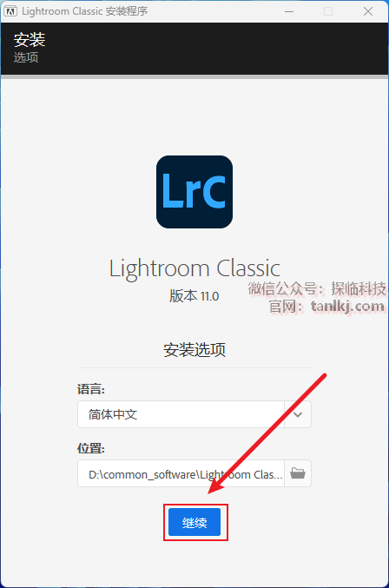Screen dimensions: 389x588
Task: Select the D:\common_software install path field
Action: (x=181, y=473)
